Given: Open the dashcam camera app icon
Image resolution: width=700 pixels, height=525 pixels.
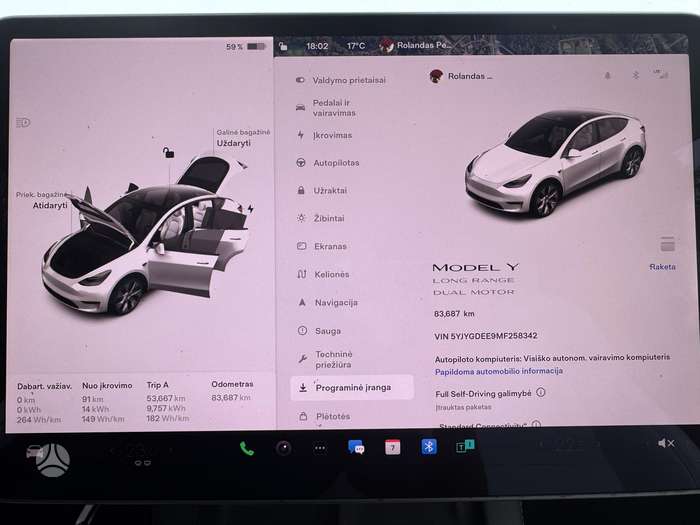Looking at the screenshot, I should click(283, 448).
